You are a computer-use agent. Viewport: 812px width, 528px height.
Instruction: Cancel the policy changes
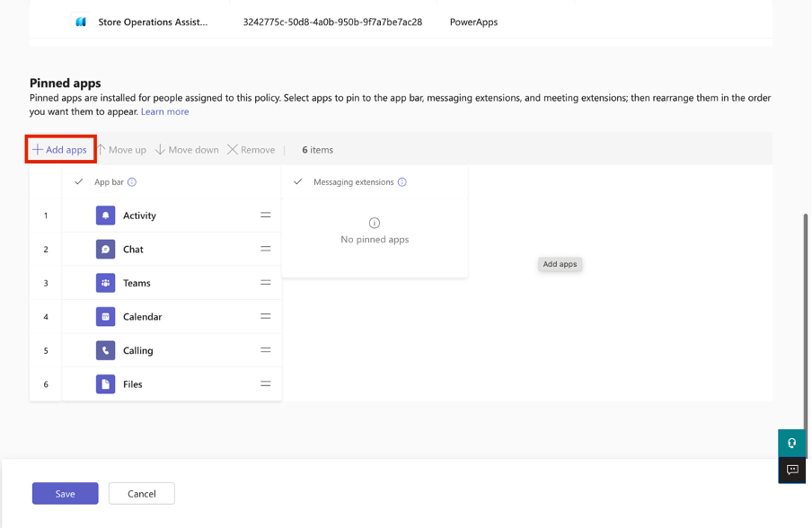click(141, 493)
